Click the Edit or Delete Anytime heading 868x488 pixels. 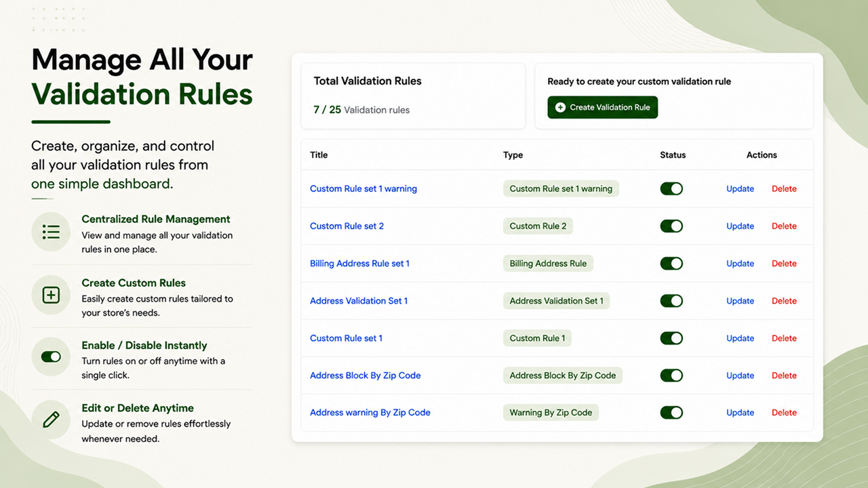pos(138,408)
